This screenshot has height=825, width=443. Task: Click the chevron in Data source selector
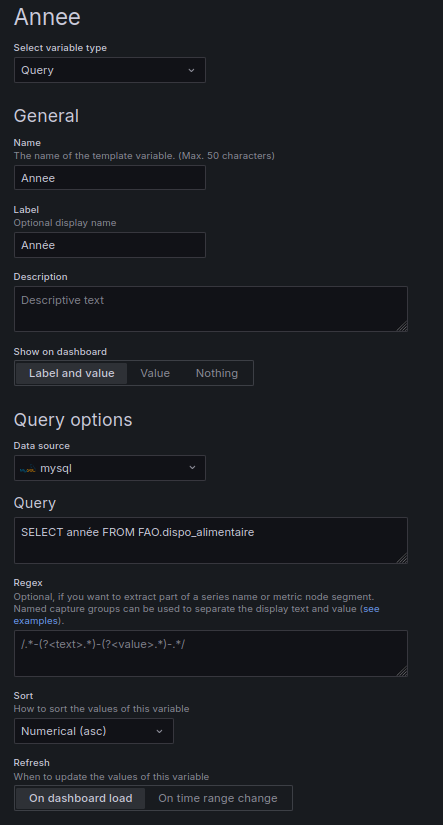[x=192, y=468]
